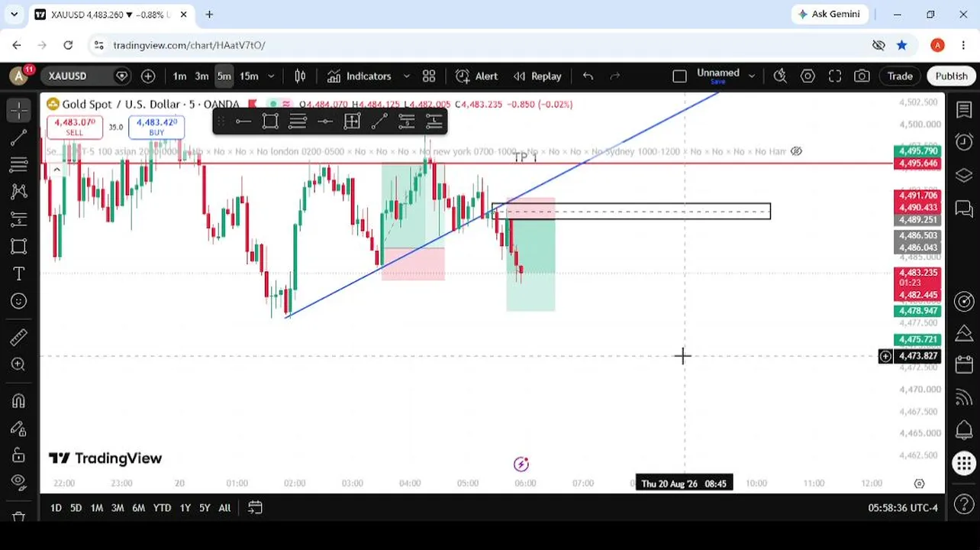Click the SELL 4,483.07 button
Screen dimensions: 980x550
74,128
